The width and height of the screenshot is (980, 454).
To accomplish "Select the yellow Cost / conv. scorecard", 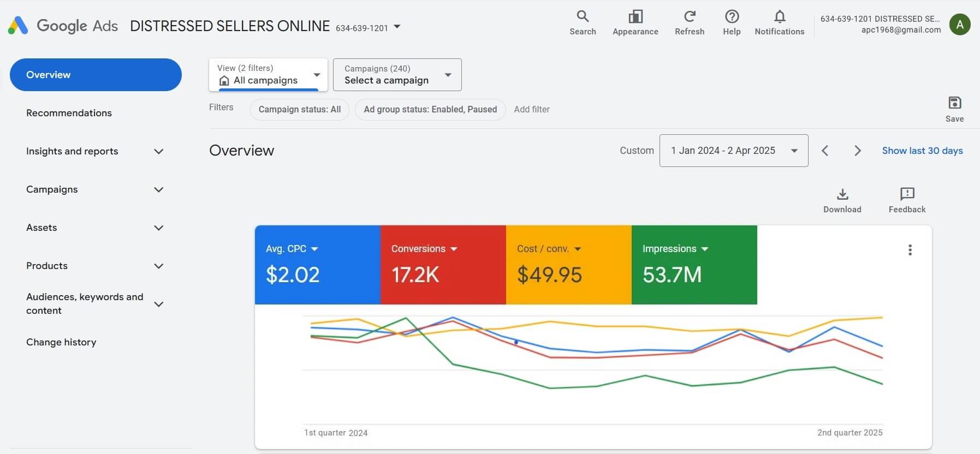I will tap(569, 265).
